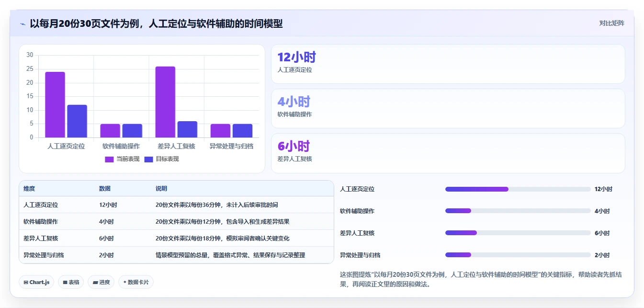Screen dimensions: 644x308
Task: Select 异常处理与归档 table row label
Action: pos(44,255)
